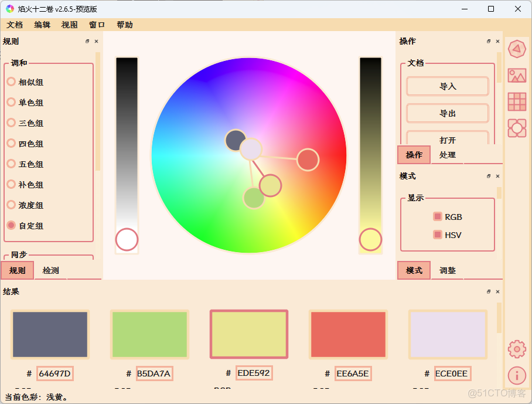The image size is (532, 404).
Task: Select the 相似组 harmony rule
Action: (25, 82)
